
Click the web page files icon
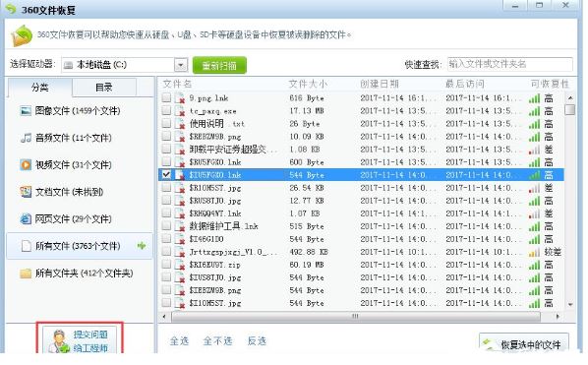pyautogui.click(x=26, y=219)
